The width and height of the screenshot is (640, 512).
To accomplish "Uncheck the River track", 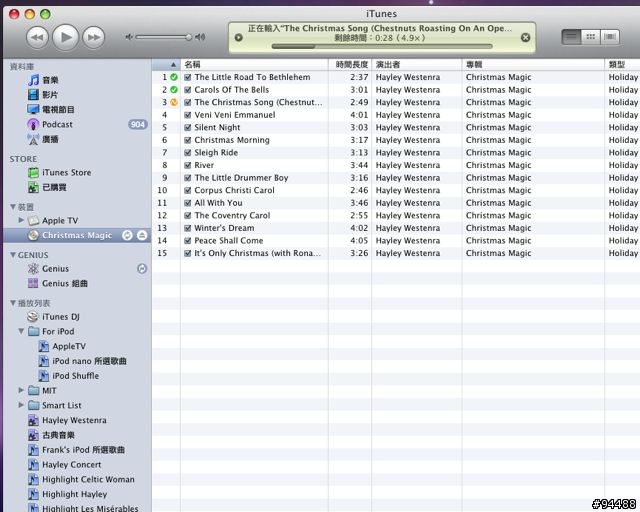I will pyautogui.click(x=188, y=165).
